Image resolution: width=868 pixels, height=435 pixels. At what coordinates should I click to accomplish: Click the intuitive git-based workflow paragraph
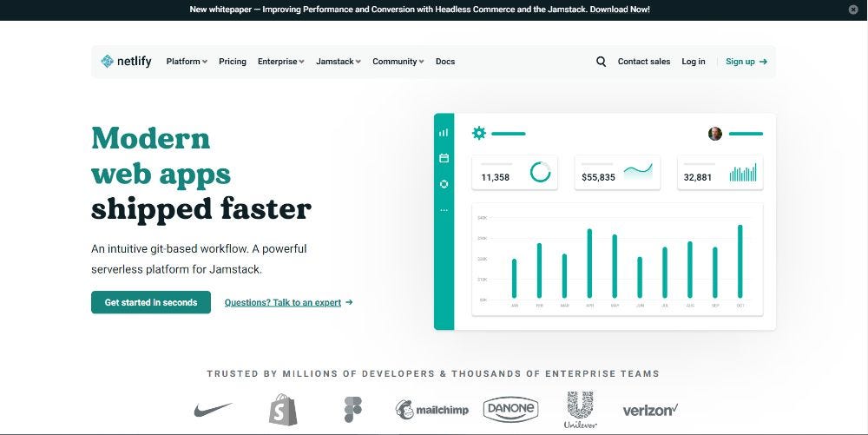click(x=199, y=259)
